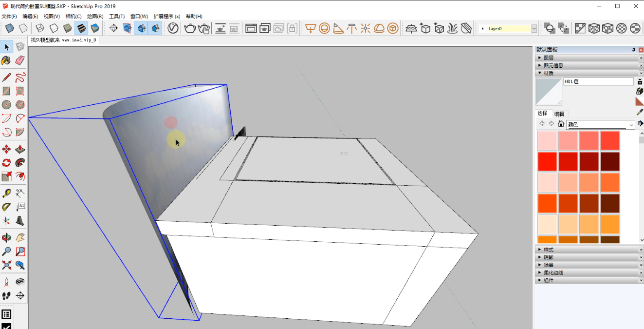Activate the Rotate tool
Screen dimensions: 644x329
click(x=6, y=163)
